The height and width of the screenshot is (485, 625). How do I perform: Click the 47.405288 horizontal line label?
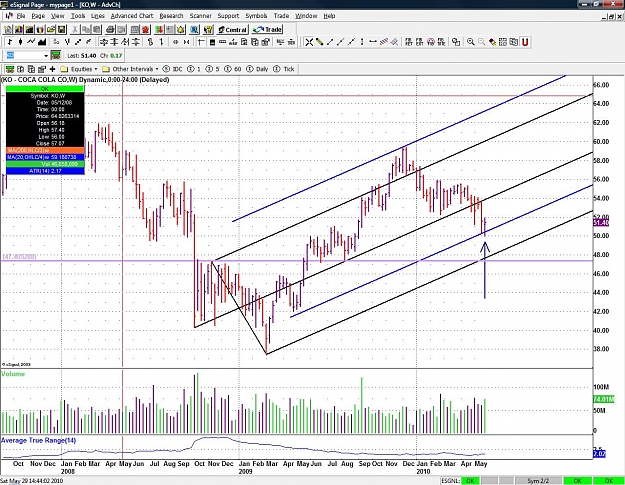point(19,257)
